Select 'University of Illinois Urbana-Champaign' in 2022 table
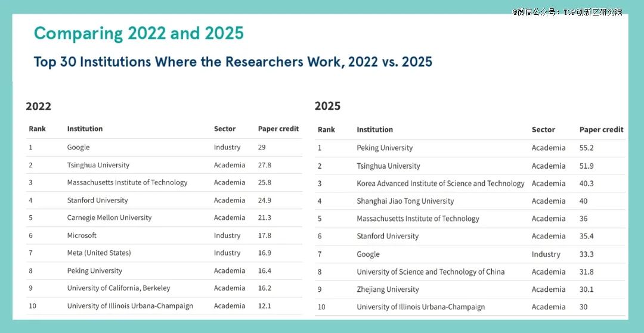The image size is (644, 333). tap(130, 306)
